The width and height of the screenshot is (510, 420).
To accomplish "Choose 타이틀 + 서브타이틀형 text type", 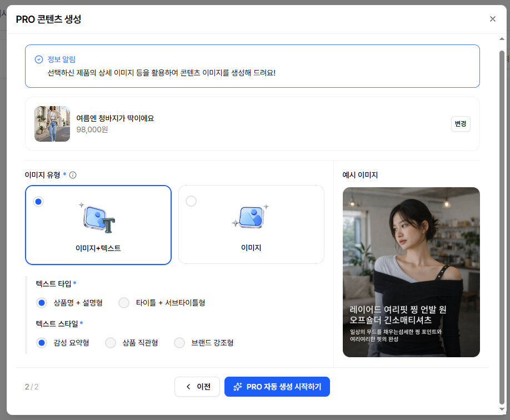I will (124, 303).
